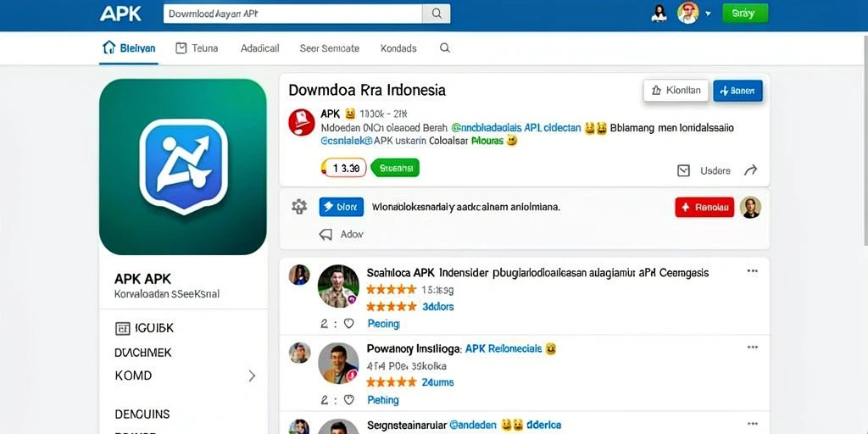Click the IGUIBK list icon
Viewport: 868px width, 434px height.
click(x=122, y=328)
